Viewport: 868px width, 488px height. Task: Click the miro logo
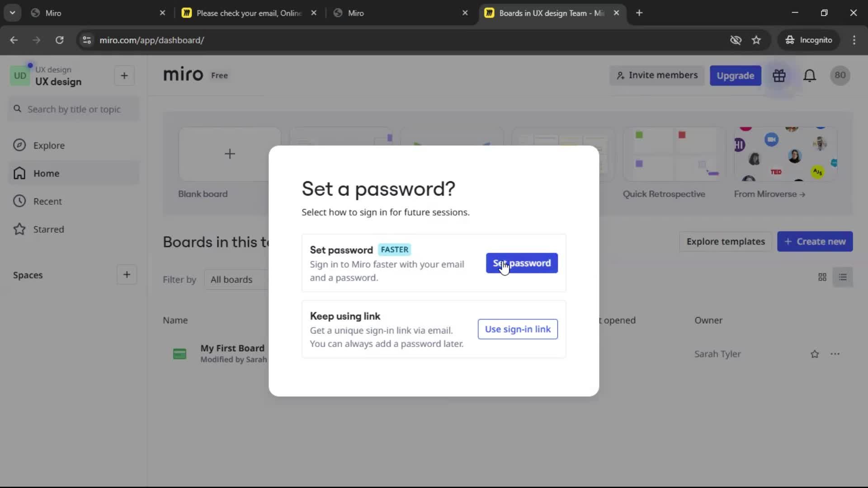183,75
